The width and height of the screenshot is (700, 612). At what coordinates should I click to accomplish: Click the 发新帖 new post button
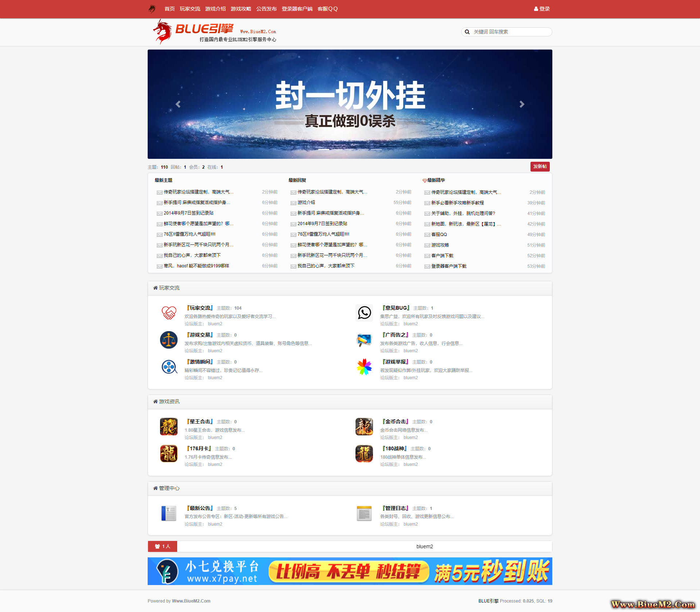(x=540, y=166)
